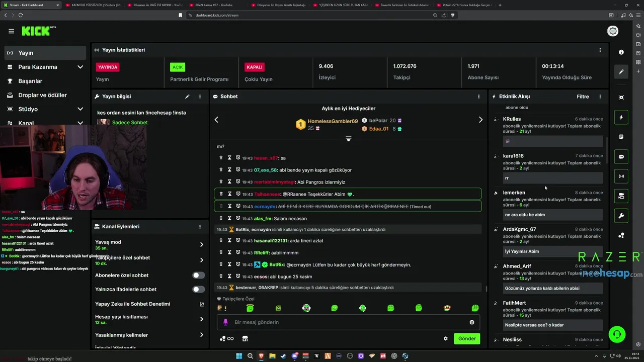
Task: Expand Para Kazanma sidebar section
Action: [80, 67]
